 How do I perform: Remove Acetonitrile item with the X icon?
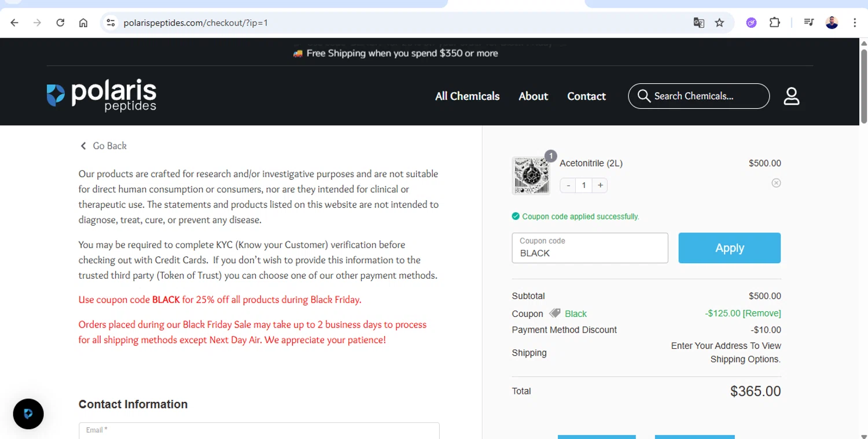coord(776,183)
